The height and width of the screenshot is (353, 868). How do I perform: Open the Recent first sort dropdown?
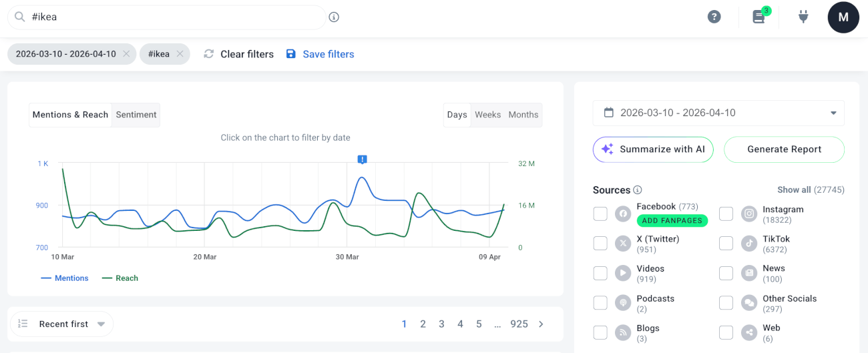62,324
